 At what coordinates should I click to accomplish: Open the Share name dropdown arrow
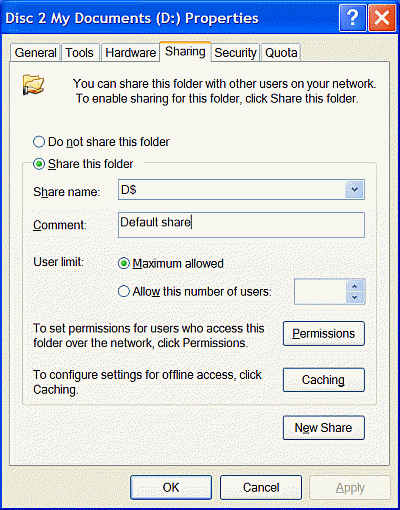pyautogui.click(x=354, y=189)
